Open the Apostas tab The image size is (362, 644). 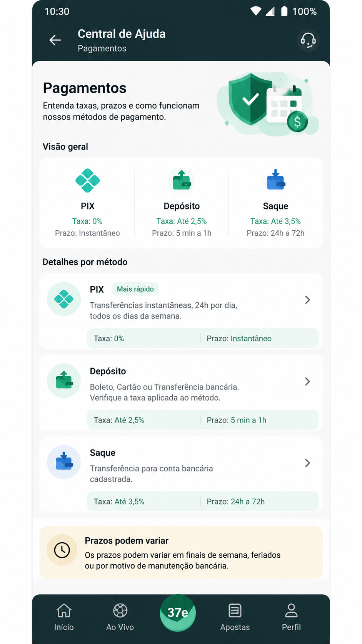point(235,617)
